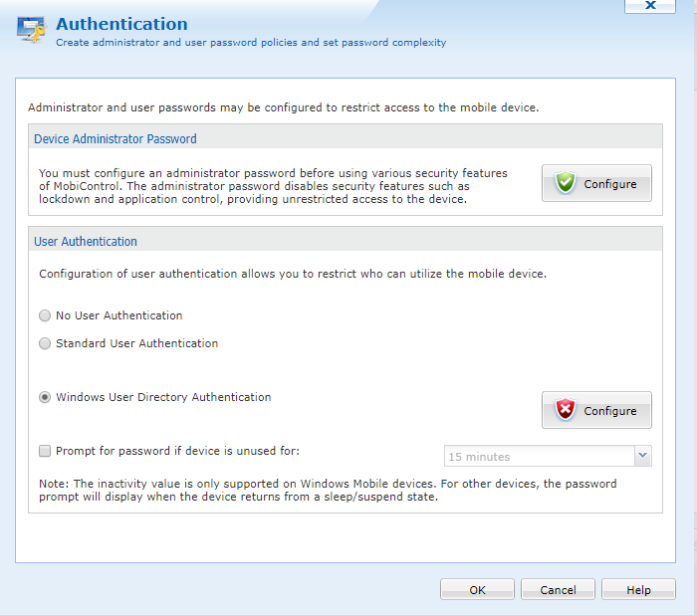Select Windows User Directory Authentication radio button

45,397
